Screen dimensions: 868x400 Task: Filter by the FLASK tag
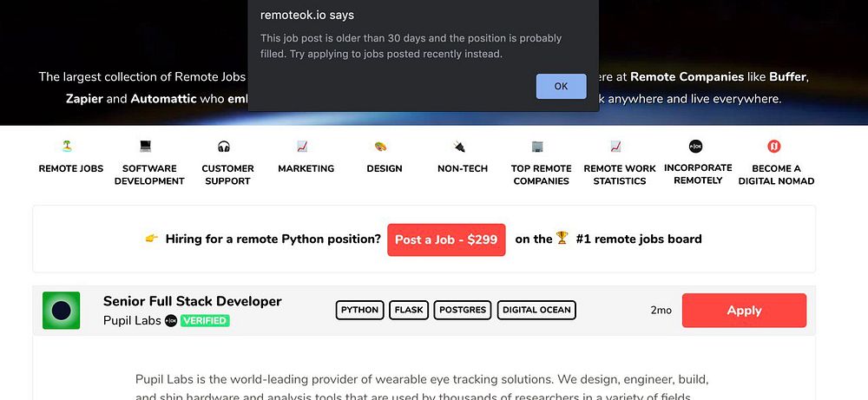(409, 310)
